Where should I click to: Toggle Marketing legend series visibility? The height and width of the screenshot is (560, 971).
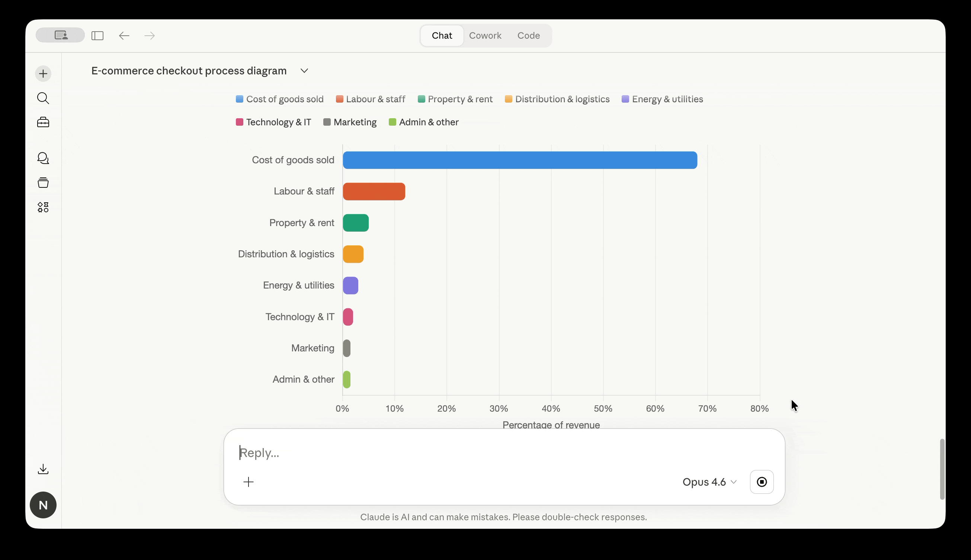[x=350, y=122]
